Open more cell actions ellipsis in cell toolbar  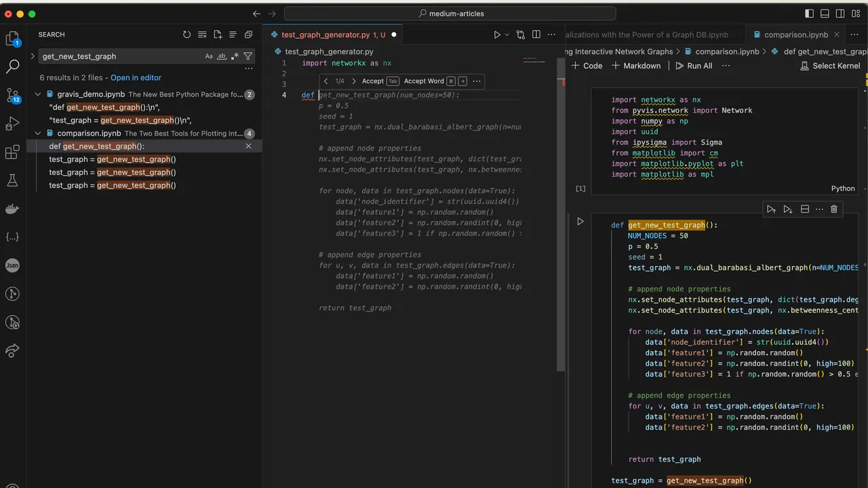[819, 209]
